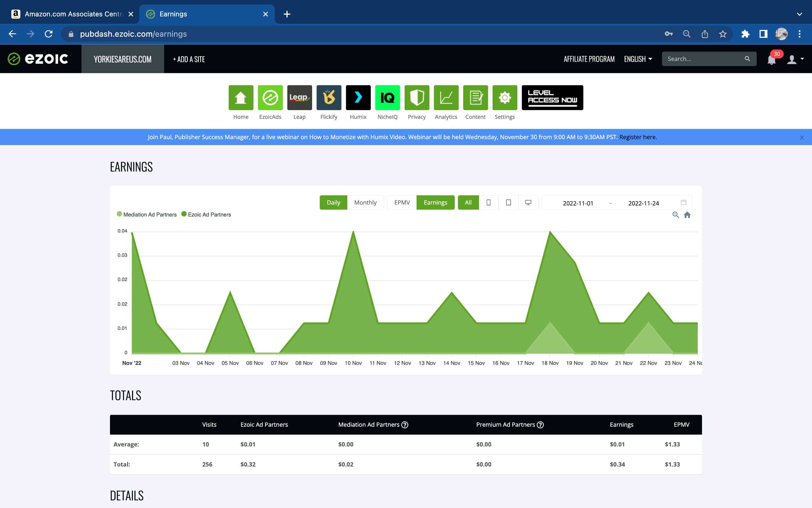Click the search magnifier icon in the Ezoic header
The width and height of the screenshot is (812, 508).
747,59
